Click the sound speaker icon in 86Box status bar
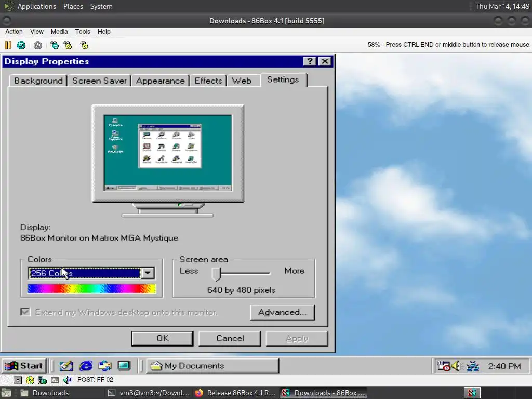532x399 pixels. 68,380
